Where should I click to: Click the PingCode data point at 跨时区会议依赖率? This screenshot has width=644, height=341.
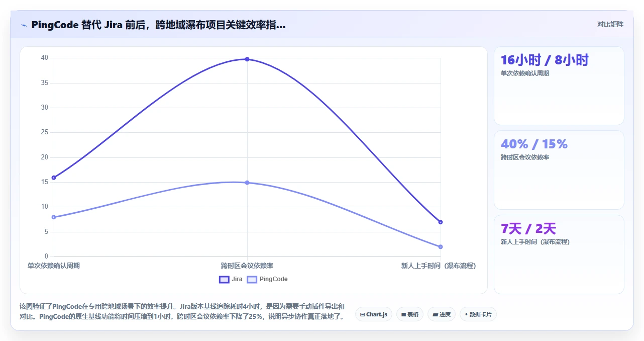(x=247, y=183)
